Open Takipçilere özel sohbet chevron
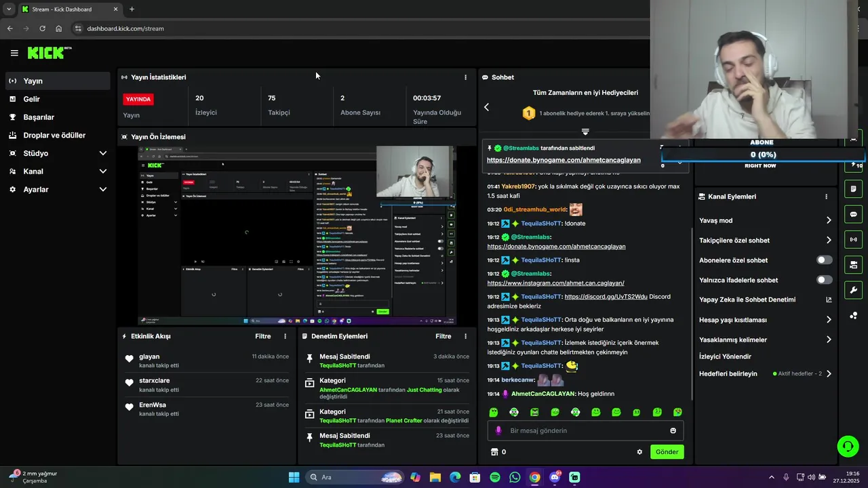The width and height of the screenshot is (868, 488). coord(829,240)
